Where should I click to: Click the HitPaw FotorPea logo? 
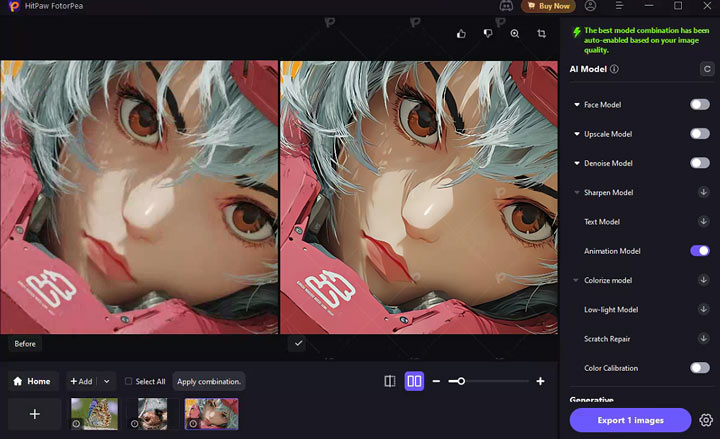pyautogui.click(x=14, y=6)
